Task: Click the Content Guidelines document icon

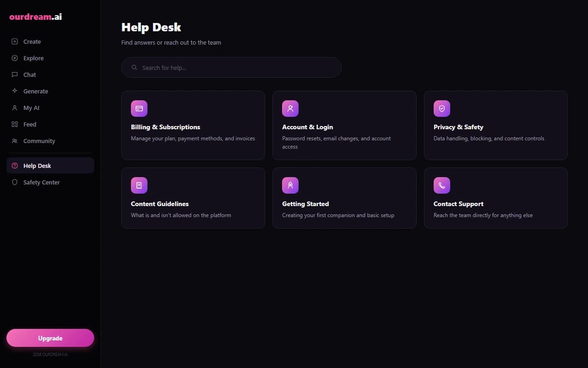Action: tap(139, 185)
